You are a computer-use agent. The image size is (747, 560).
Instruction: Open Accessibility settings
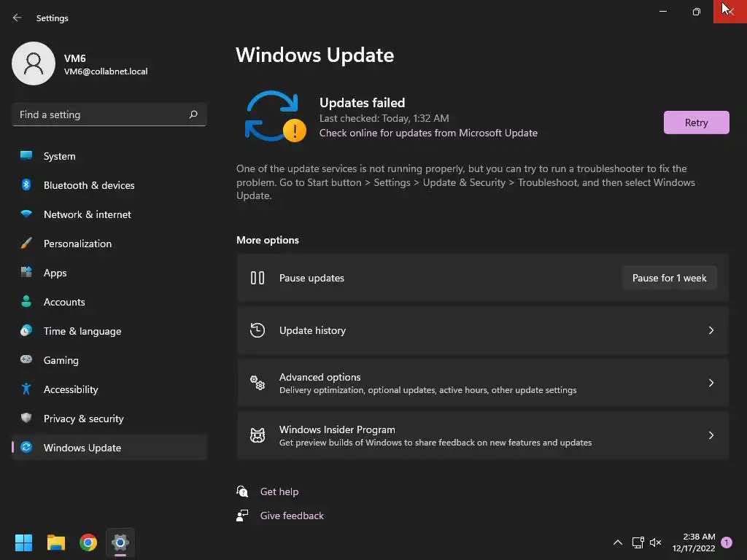click(x=109, y=389)
